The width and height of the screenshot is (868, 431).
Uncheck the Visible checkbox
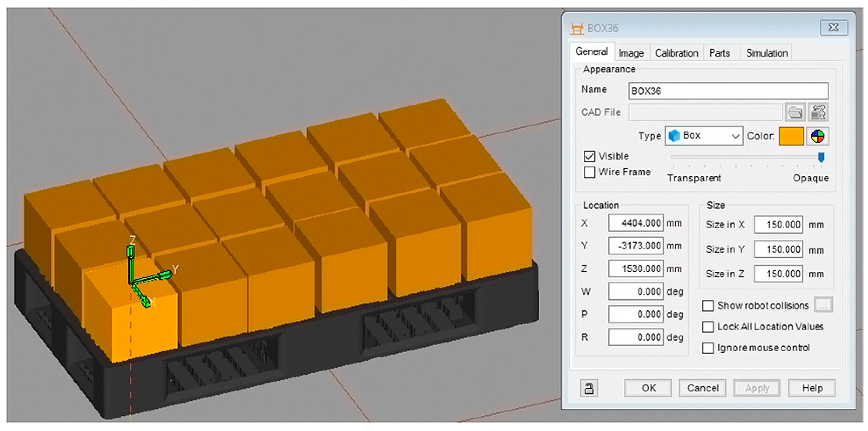click(589, 156)
